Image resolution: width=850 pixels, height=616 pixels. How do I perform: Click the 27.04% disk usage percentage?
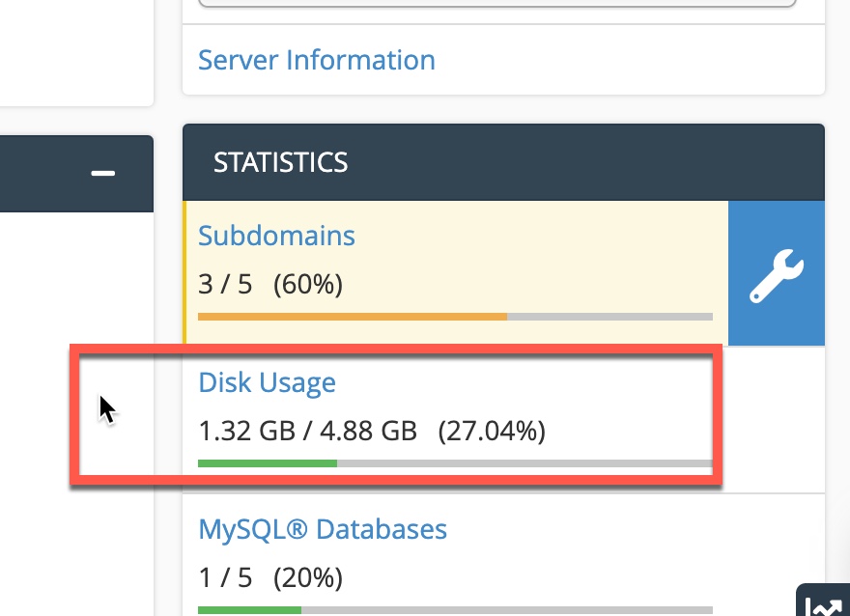492,432
